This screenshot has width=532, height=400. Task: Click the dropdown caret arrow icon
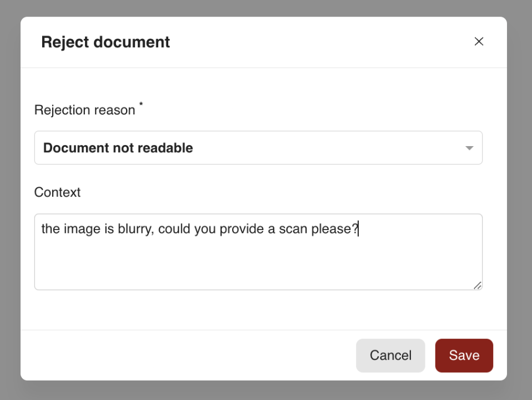(x=469, y=148)
